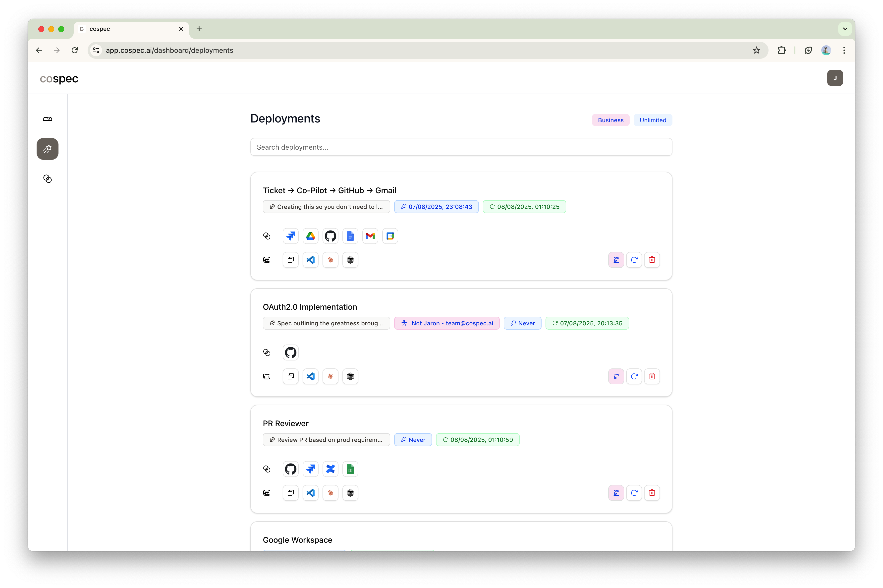Click Google Sheets icon in PR Reviewer card
Screen dimensions: 883x588
coord(350,469)
